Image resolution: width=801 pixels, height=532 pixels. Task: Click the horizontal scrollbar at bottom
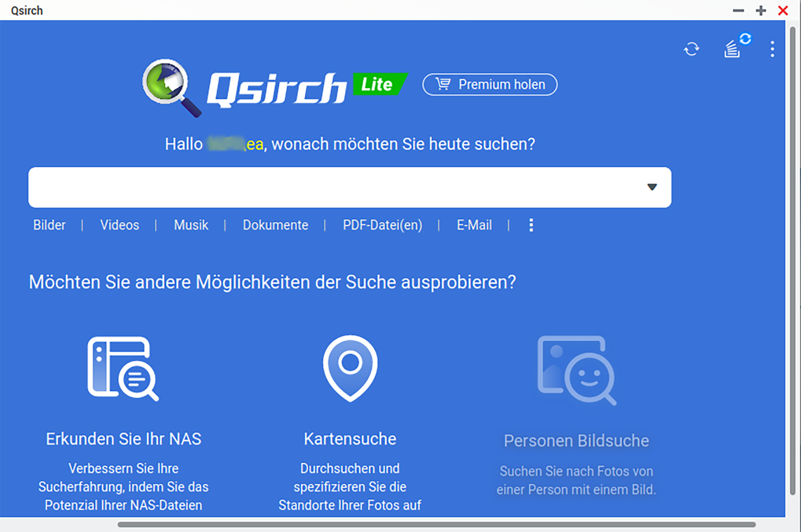pos(436,524)
